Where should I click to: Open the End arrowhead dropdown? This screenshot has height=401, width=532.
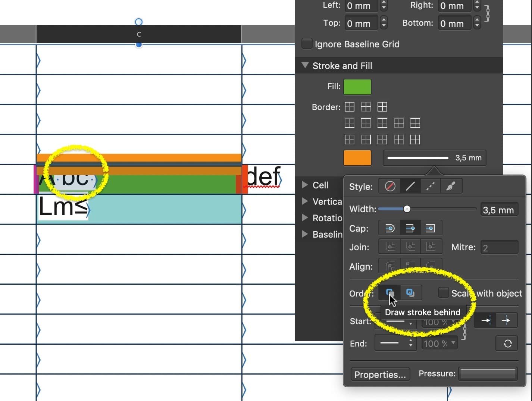pyautogui.click(x=395, y=344)
